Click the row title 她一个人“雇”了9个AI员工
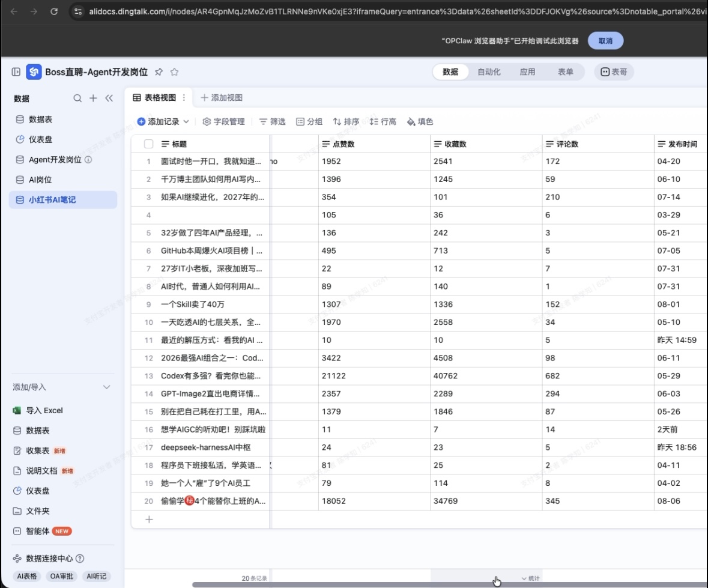This screenshot has width=708, height=588. coord(205,483)
